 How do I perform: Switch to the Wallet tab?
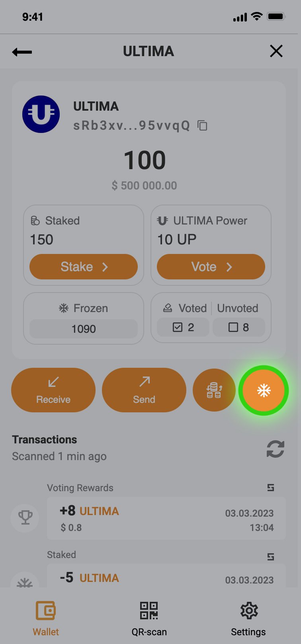tap(46, 618)
